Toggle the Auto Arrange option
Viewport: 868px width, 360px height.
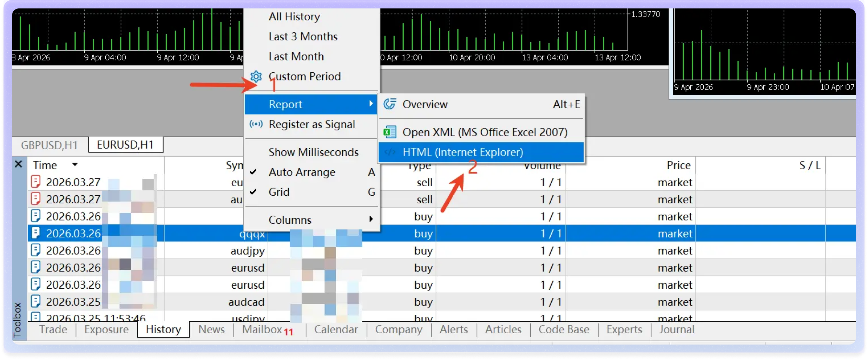pyautogui.click(x=312, y=172)
